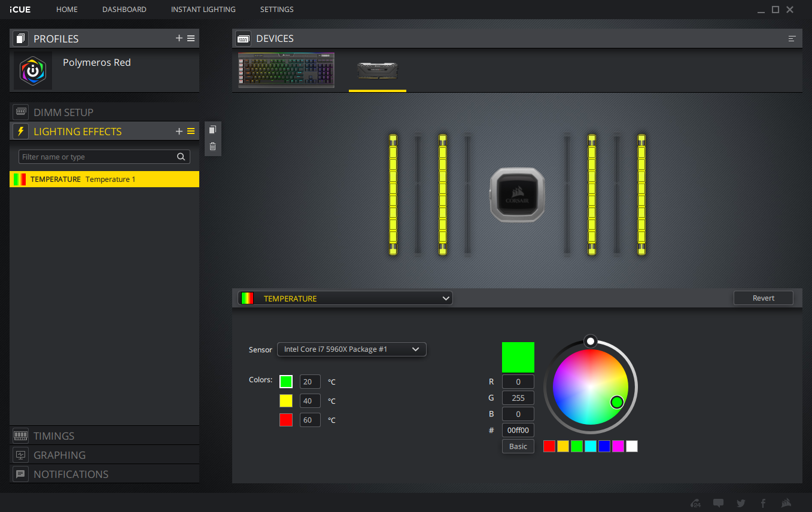The image size is (812, 512).
Task: Click the Facebook icon in footer
Action: point(763,503)
